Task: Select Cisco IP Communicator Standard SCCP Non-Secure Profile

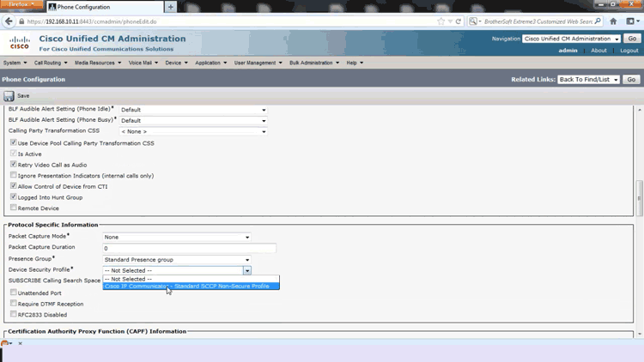Action: click(x=191, y=286)
